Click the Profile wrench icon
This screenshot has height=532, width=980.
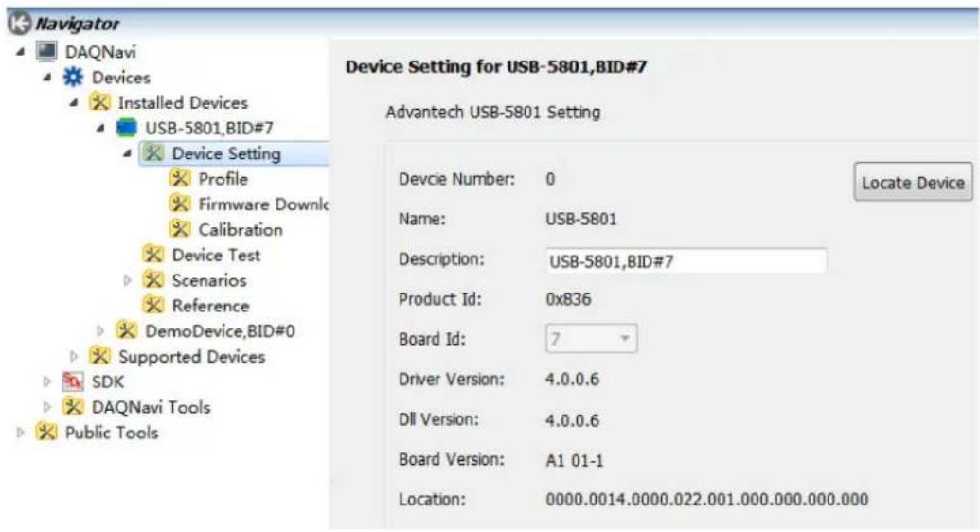point(180,178)
